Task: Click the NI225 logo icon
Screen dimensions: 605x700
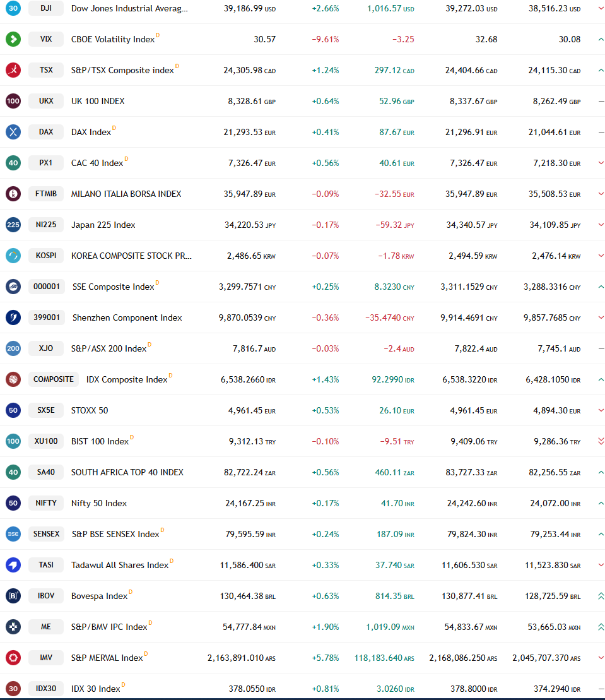Action: 13,225
